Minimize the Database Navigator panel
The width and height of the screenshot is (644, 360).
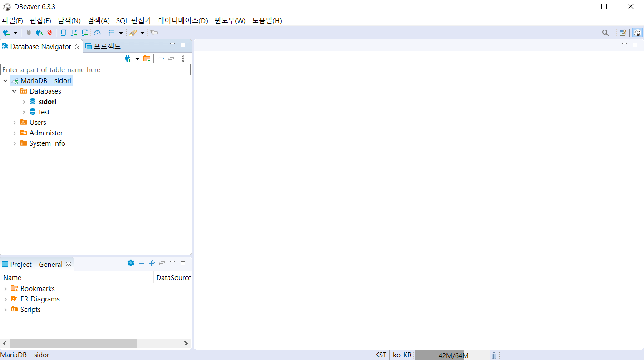[173, 44]
